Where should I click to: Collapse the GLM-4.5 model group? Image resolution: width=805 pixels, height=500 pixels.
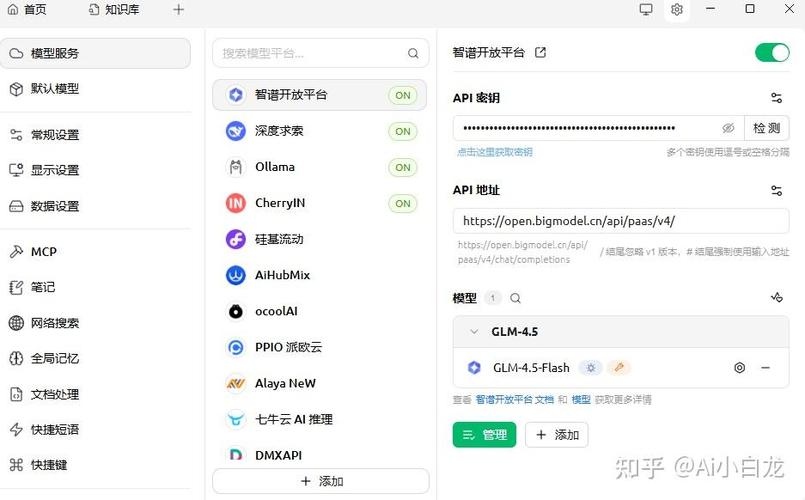coord(474,332)
